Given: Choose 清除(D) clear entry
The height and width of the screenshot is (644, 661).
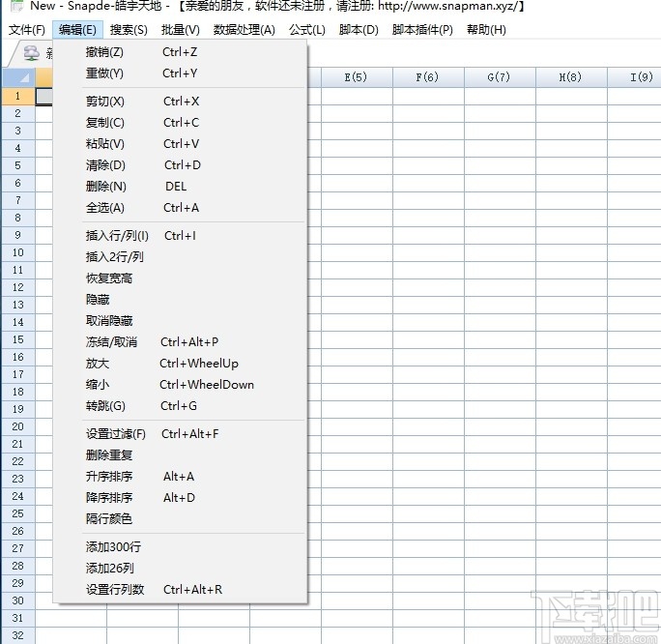Looking at the screenshot, I should point(181,165).
